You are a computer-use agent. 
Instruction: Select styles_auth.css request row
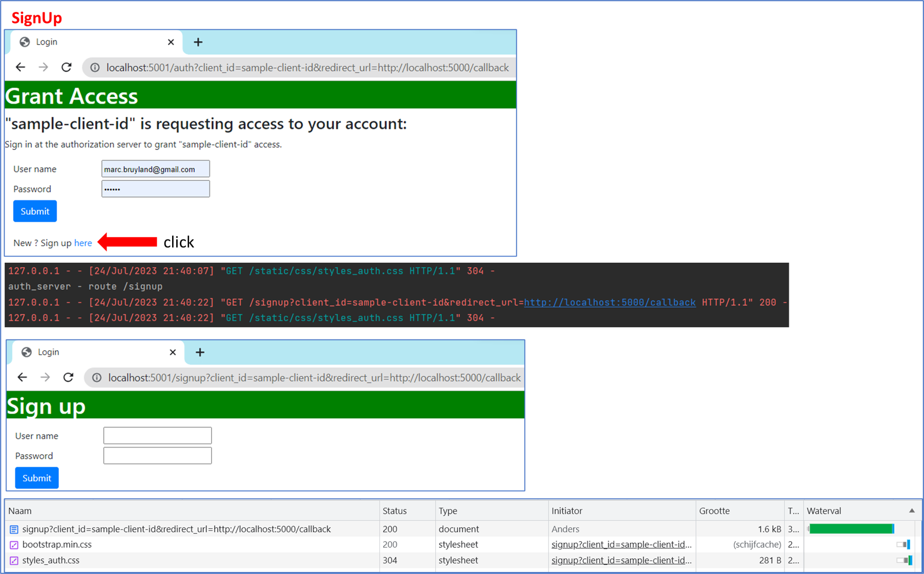(463, 561)
